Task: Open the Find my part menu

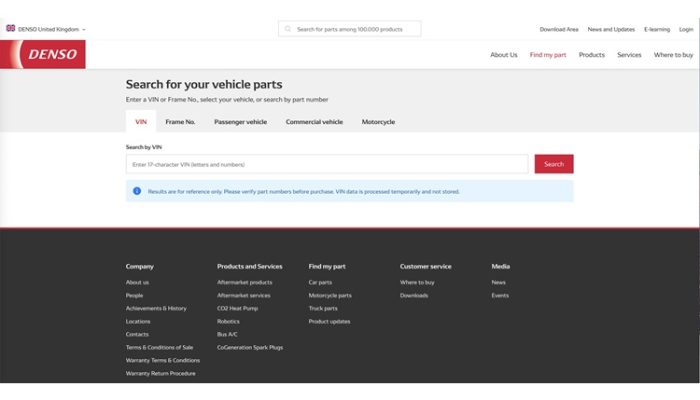Action: click(x=548, y=55)
